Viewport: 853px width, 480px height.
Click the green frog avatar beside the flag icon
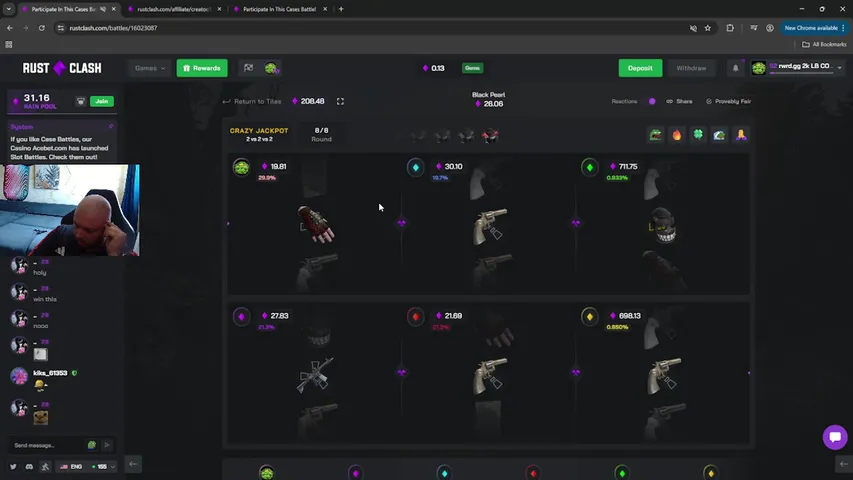tap(271, 68)
